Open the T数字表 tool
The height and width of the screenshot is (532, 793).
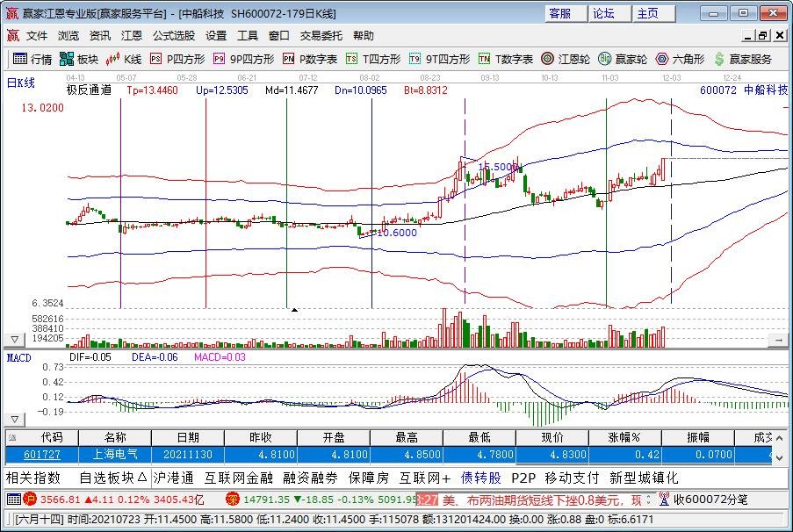pos(505,59)
